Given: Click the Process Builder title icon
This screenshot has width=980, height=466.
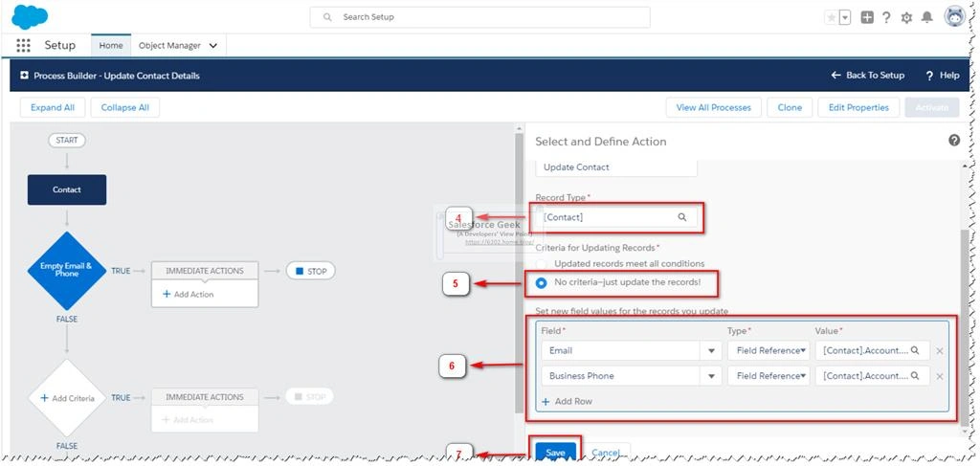Looking at the screenshot, I should click(24, 75).
